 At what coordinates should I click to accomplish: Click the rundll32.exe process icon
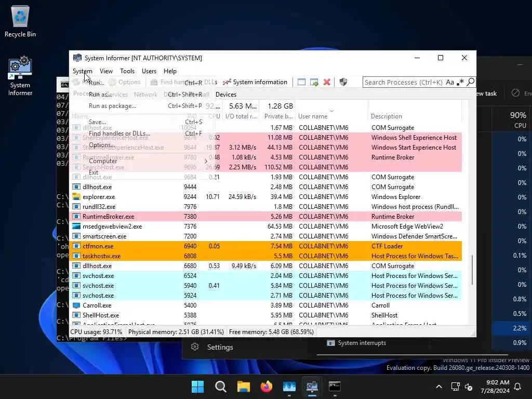click(x=76, y=207)
